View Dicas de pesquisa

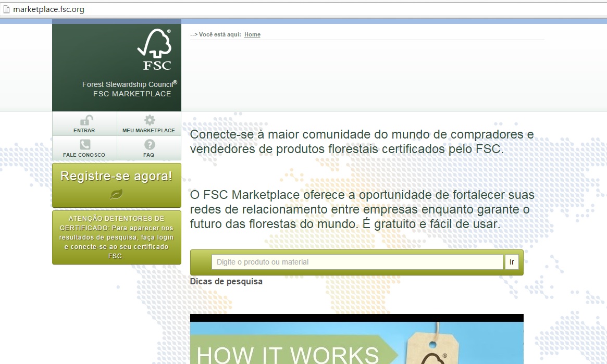pyautogui.click(x=226, y=281)
